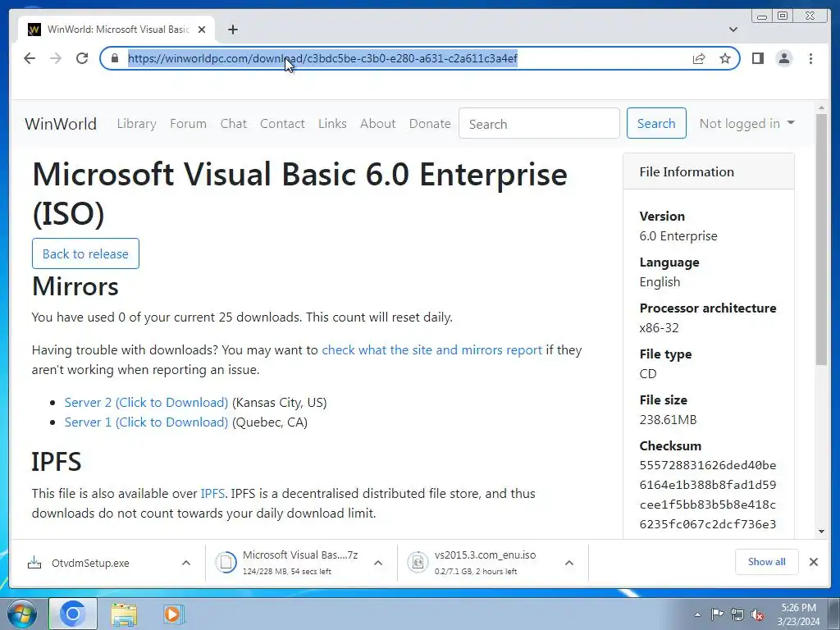This screenshot has height=630, width=840.
Task: Click the Chrome taskbar icon
Action: point(73,614)
